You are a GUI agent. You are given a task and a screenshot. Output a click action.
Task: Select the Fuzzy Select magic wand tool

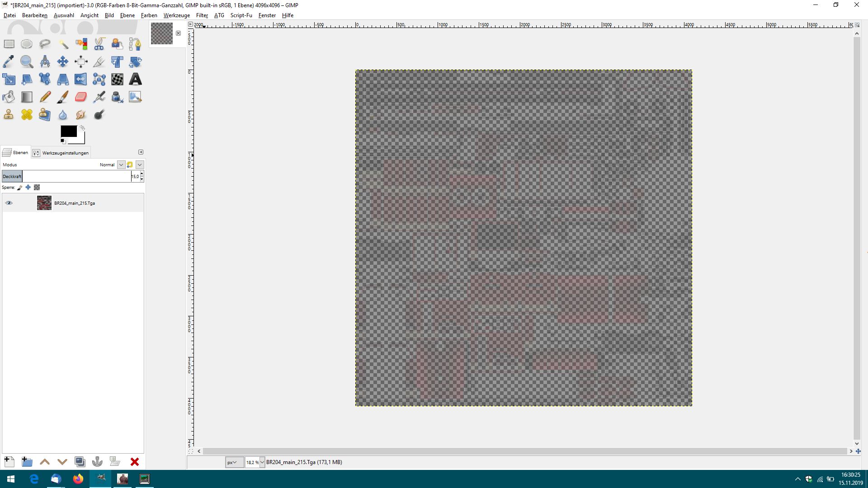tap(63, 44)
